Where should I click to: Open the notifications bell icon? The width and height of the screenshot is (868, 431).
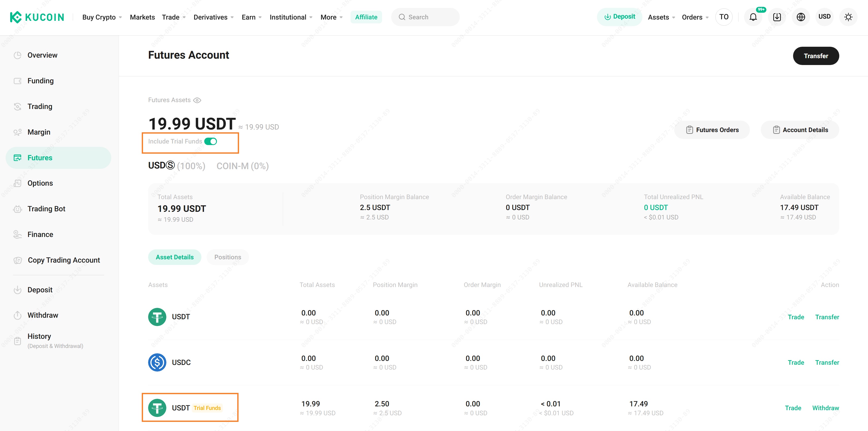click(x=753, y=17)
